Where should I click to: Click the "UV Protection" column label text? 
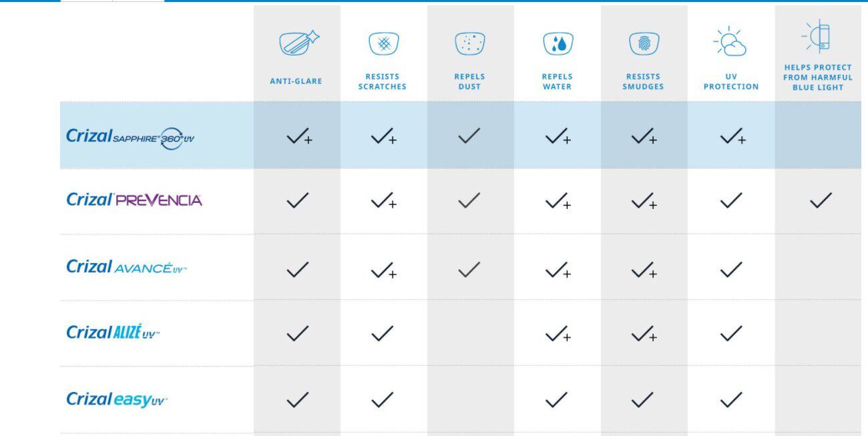pyautogui.click(x=731, y=81)
